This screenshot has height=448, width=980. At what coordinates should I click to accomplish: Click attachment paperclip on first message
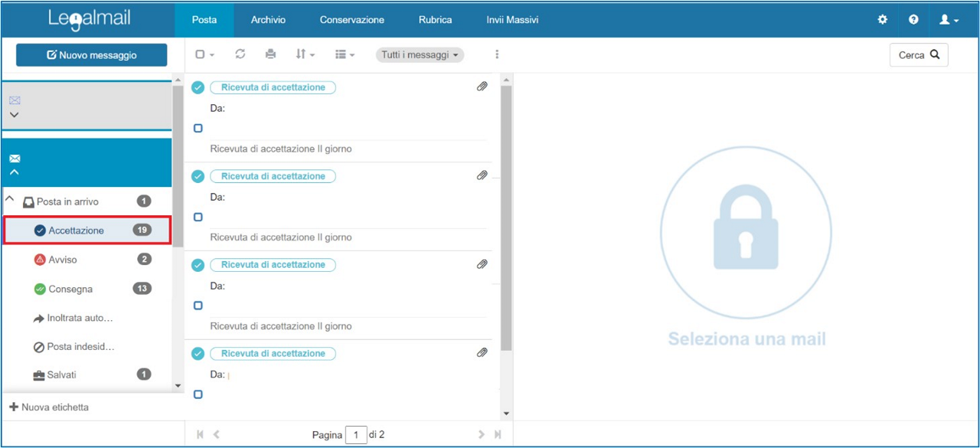[482, 87]
